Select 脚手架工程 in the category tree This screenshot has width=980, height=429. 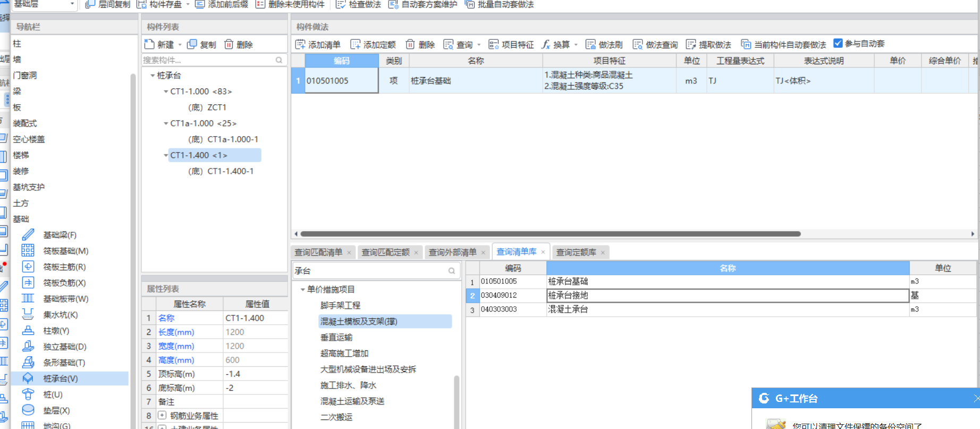pyautogui.click(x=340, y=306)
